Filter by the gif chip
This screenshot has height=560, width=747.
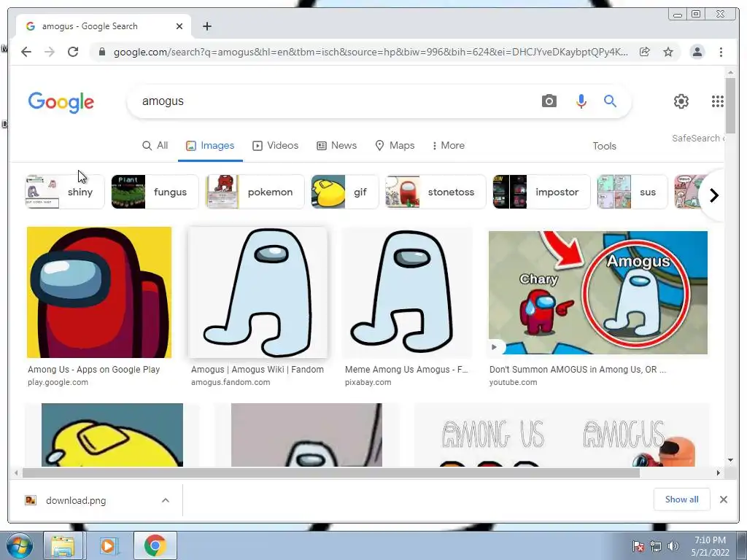click(345, 192)
